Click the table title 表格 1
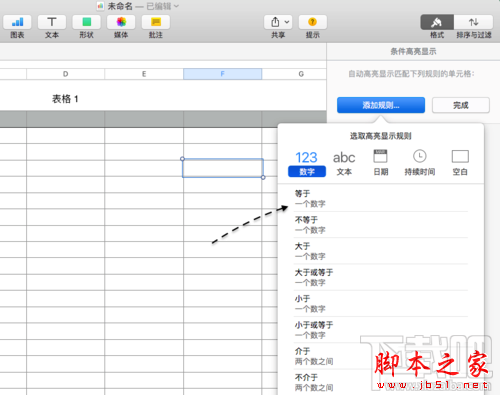 tap(65, 99)
